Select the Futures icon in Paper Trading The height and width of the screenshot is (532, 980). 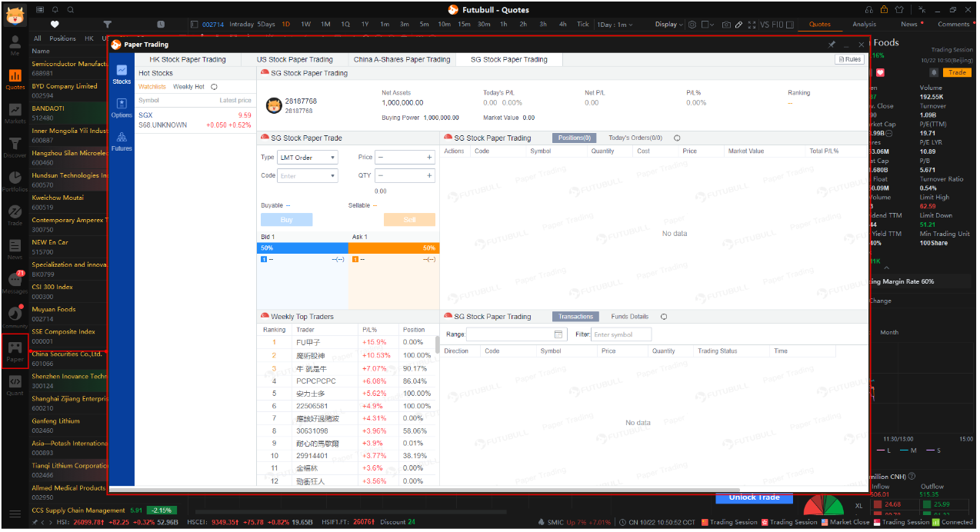[x=122, y=141]
